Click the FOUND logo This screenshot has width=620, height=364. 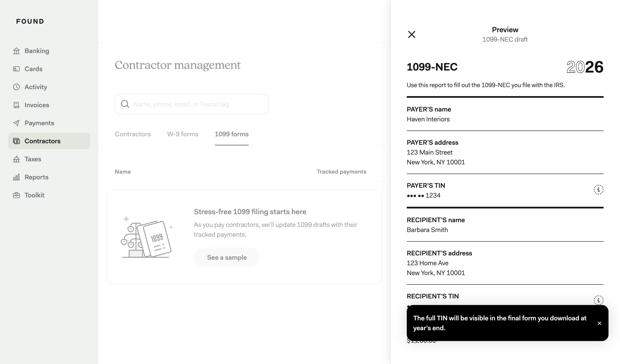(x=30, y=21)
